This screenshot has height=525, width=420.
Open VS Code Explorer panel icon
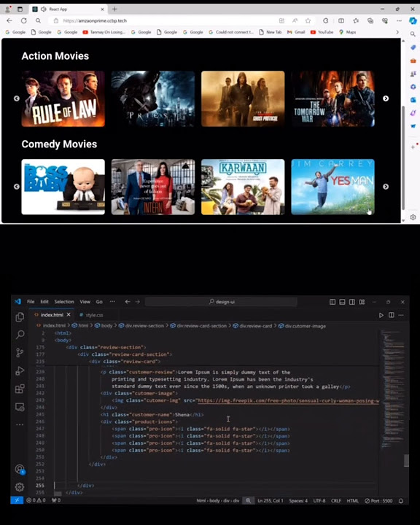[x=20, y=316]
